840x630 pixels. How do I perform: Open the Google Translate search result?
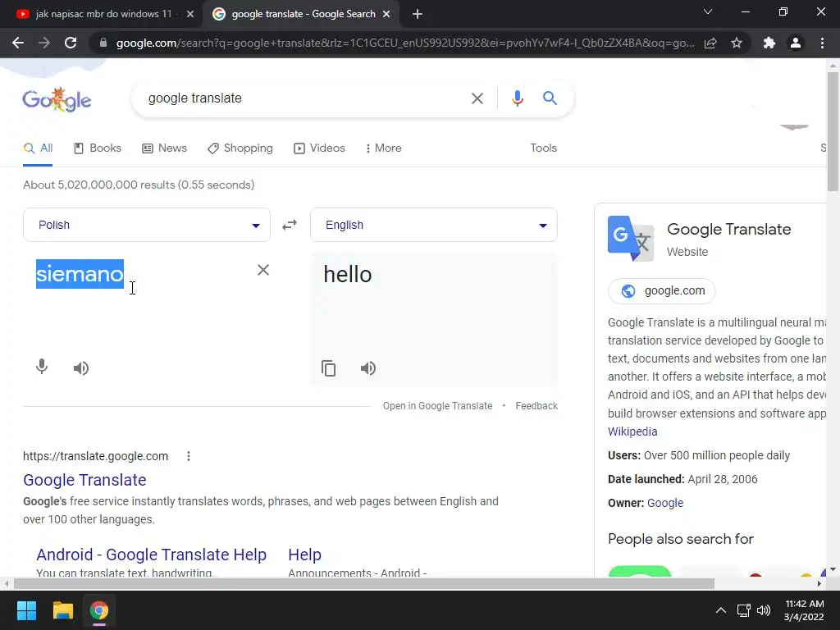tap(84, 480)
